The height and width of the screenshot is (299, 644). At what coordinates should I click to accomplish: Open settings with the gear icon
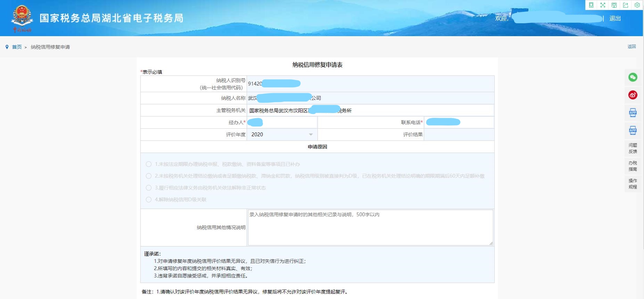(637, 5)
